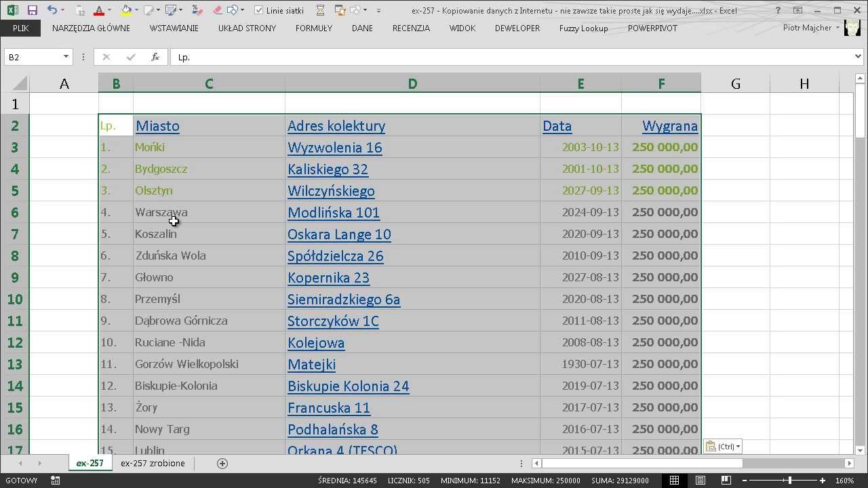Open the Modlińska 101 link

(x=334, y=213)
